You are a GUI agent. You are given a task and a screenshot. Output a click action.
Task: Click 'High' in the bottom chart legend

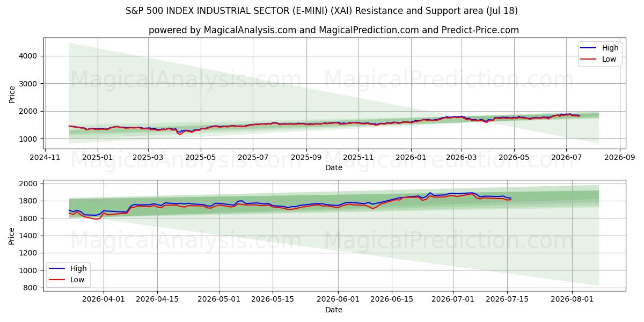pos(79,268)
